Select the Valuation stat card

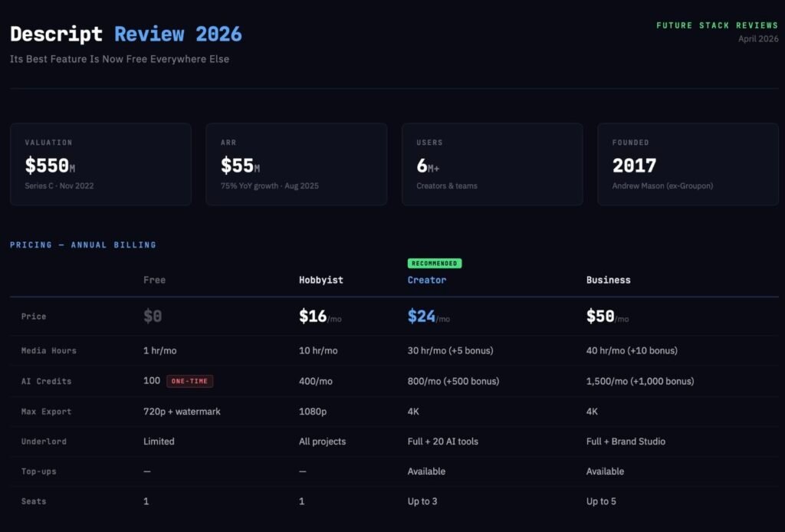[x=100, y=163]
